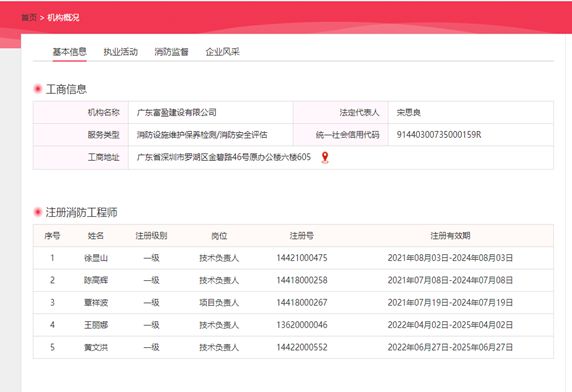Click the 注册消防工程师 section bullet icon
This screenshot has height=392, width=572.
38,212
